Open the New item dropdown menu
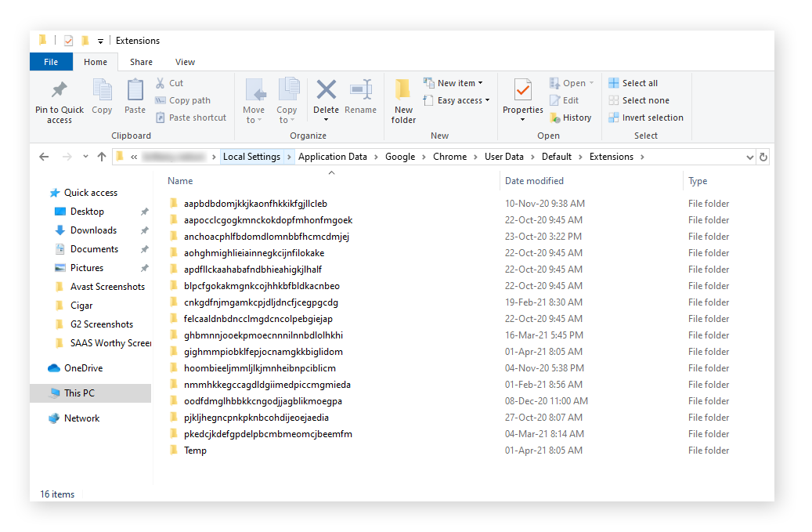 click(x=453, y=81)
